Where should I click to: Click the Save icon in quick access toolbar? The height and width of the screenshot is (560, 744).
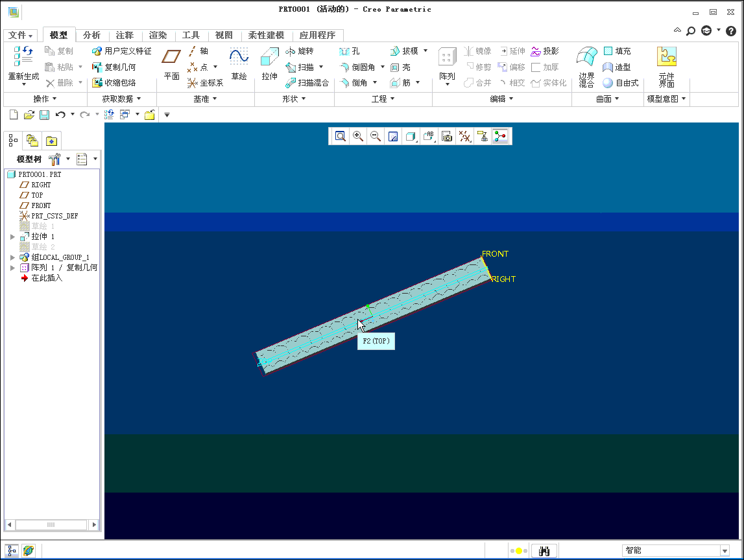point(44,115)
